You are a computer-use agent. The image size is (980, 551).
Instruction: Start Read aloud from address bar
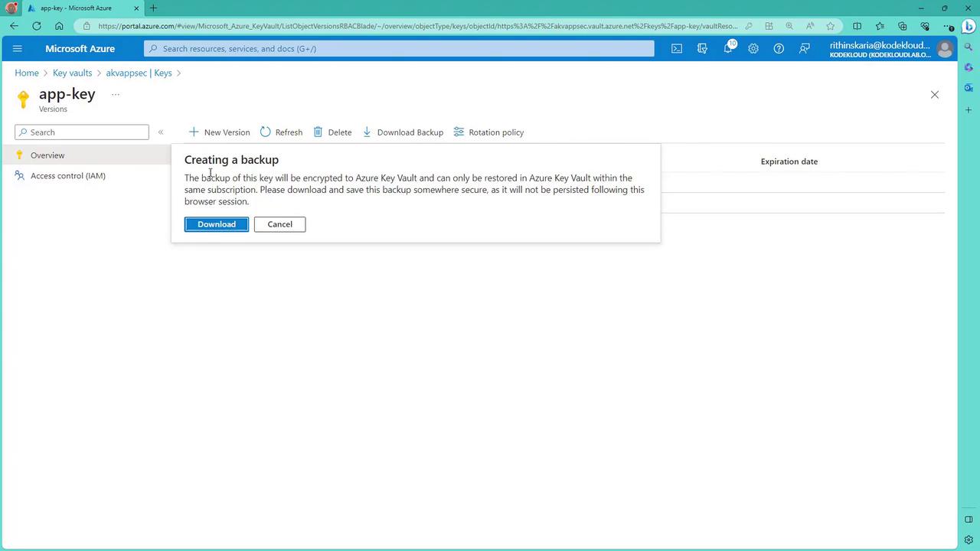pos(810,26)
